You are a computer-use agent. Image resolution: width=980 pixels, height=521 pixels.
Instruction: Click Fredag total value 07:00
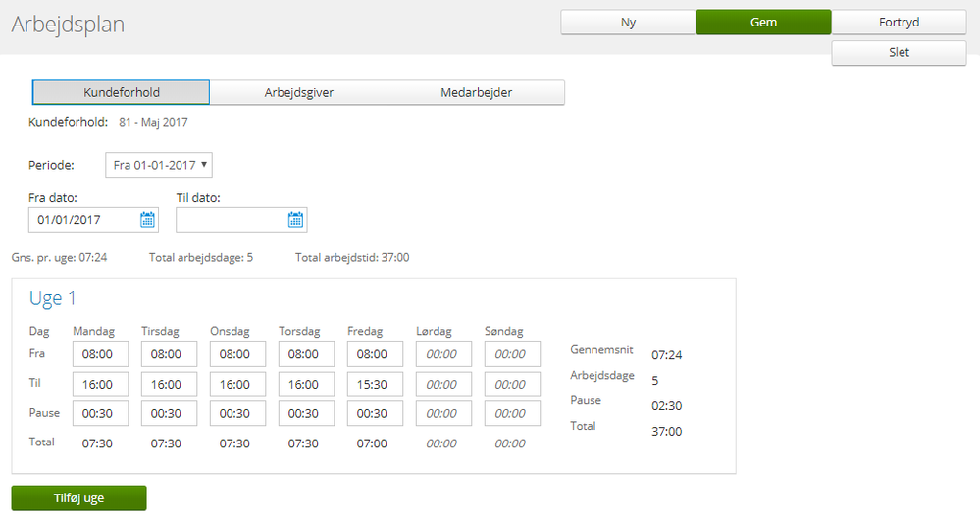pos(372,443)
